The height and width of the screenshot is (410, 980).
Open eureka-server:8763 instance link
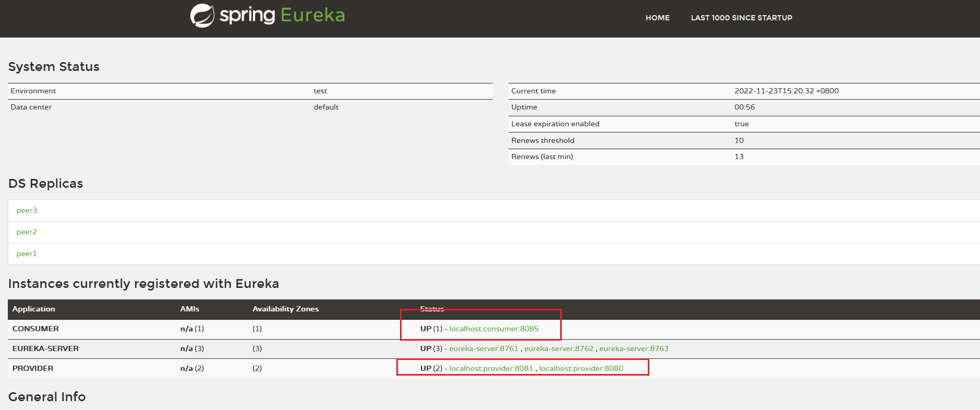tap(634, 348)
